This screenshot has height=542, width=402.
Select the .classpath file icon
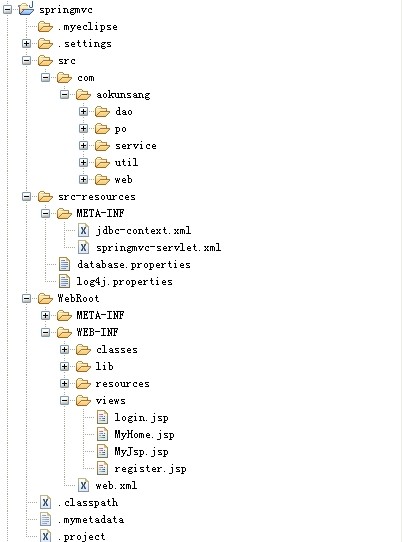[x=45, y=502]
